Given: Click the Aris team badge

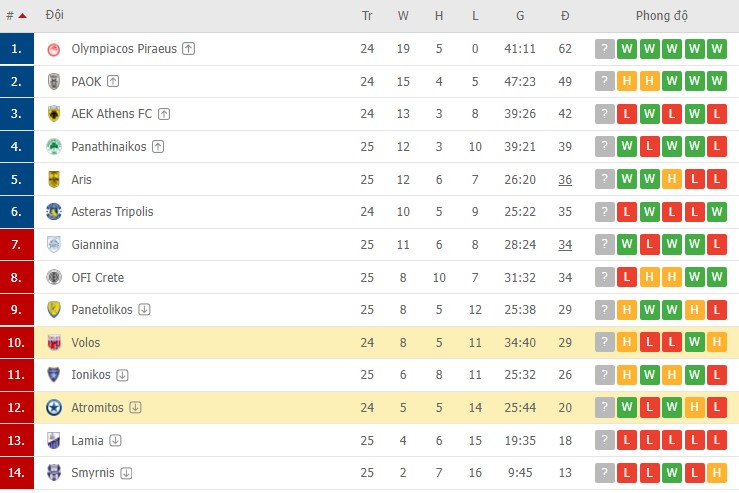Looking at the screenshot, I should [54, 180].
